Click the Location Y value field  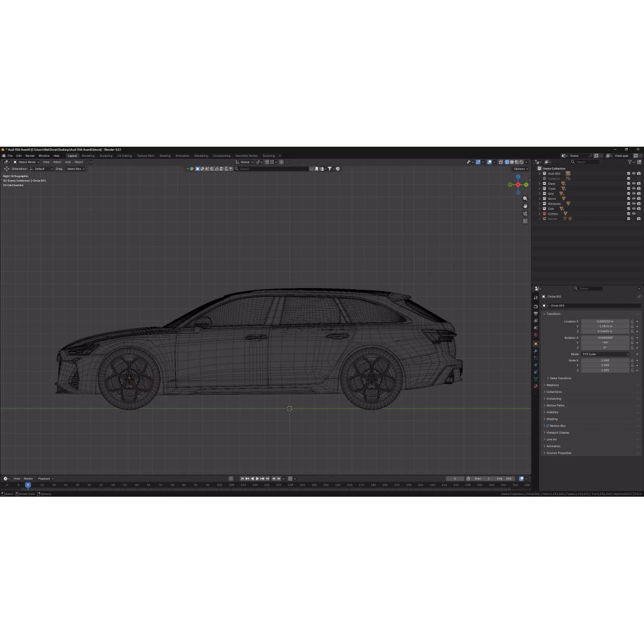point(605,327)
